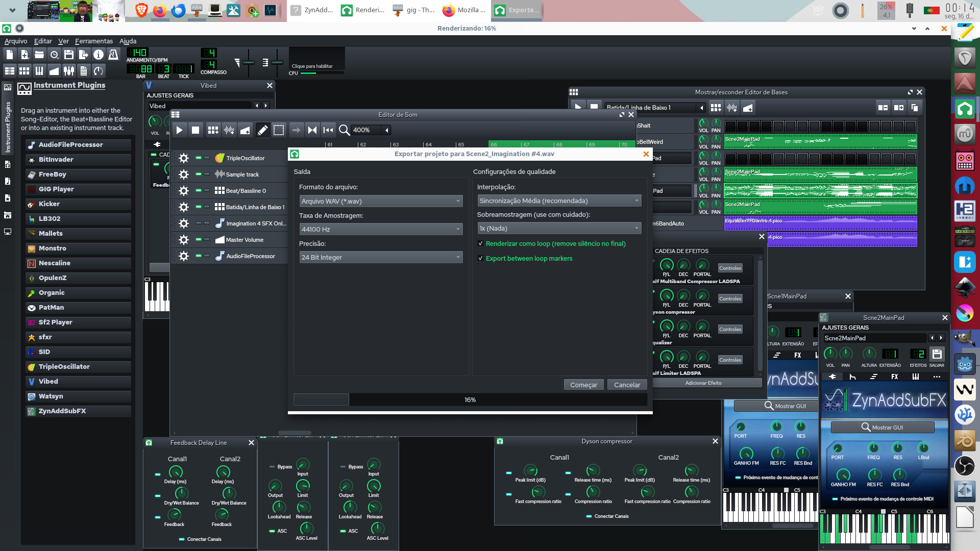The image size is (980, 551).
Task: Click the Stop button in Editor de Som
Action: pos(195,130)
